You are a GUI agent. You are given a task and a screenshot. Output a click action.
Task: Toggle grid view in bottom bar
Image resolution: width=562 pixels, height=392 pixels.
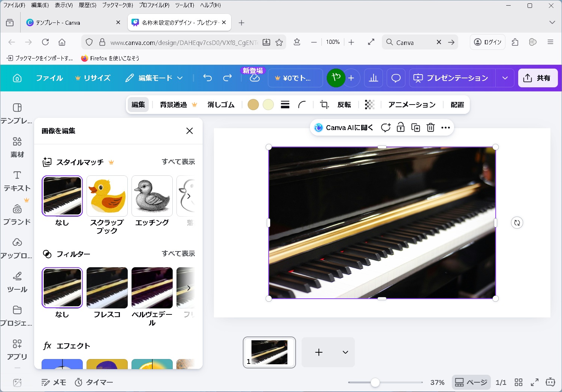(x=519, y=382)
